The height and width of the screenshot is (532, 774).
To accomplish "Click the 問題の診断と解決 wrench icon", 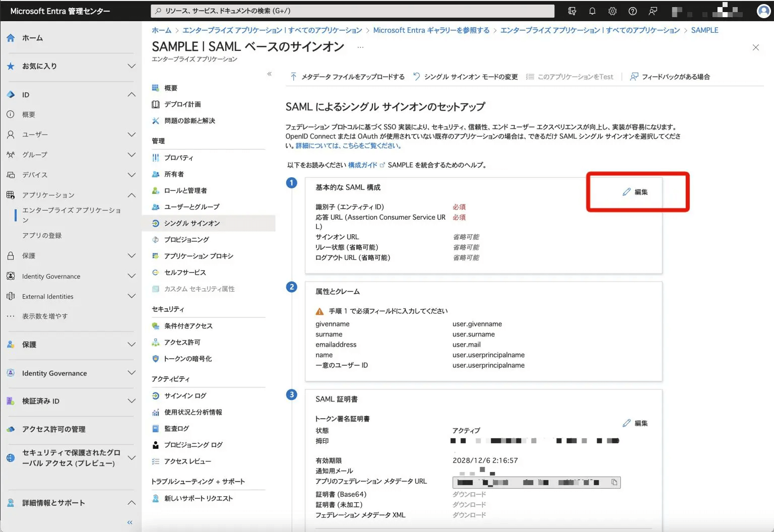I will tap(156, 120).
